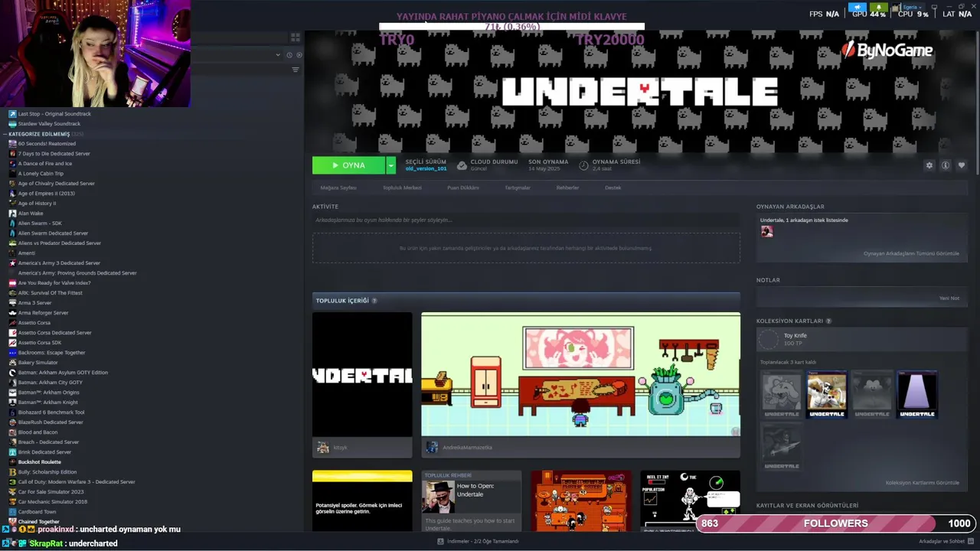Image resolution: width=980 pixels, height=551 pixels.
Task: Open game info icon beside gear
Action: click(946, 165)
